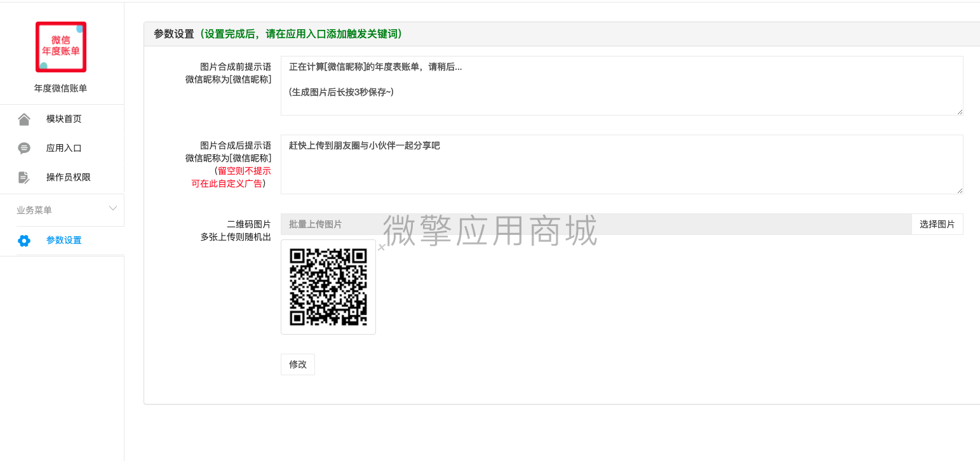The image size is (980, 461).
Task: Click the 业务菜单 section header text
Action: 34,210
